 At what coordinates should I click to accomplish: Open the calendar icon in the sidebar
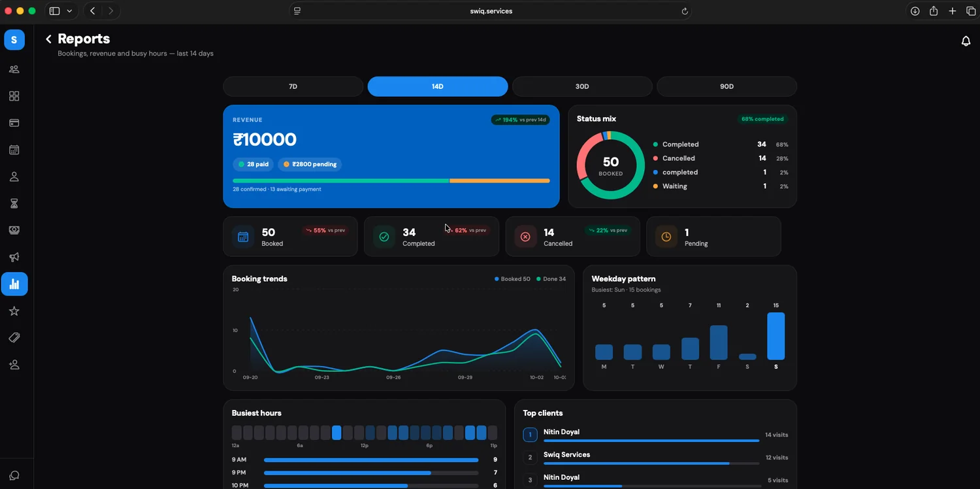pos(14,150)
